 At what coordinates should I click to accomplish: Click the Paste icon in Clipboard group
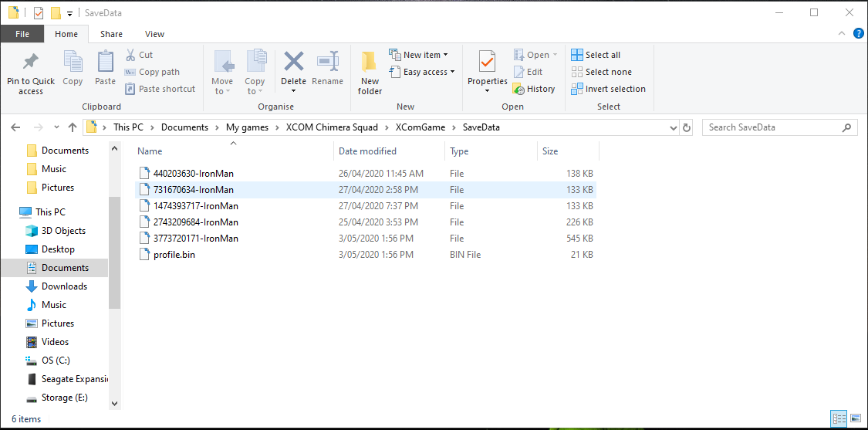[x=105, y=62]
